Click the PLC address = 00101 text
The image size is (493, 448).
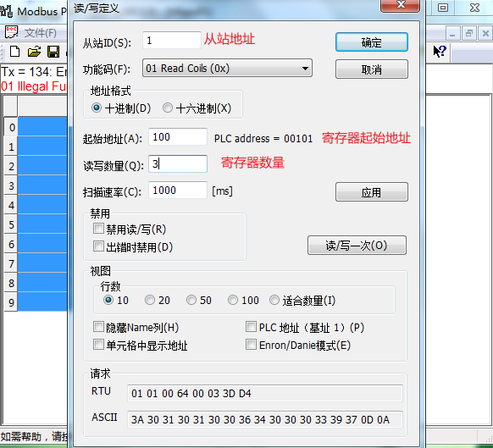point(263,138)
